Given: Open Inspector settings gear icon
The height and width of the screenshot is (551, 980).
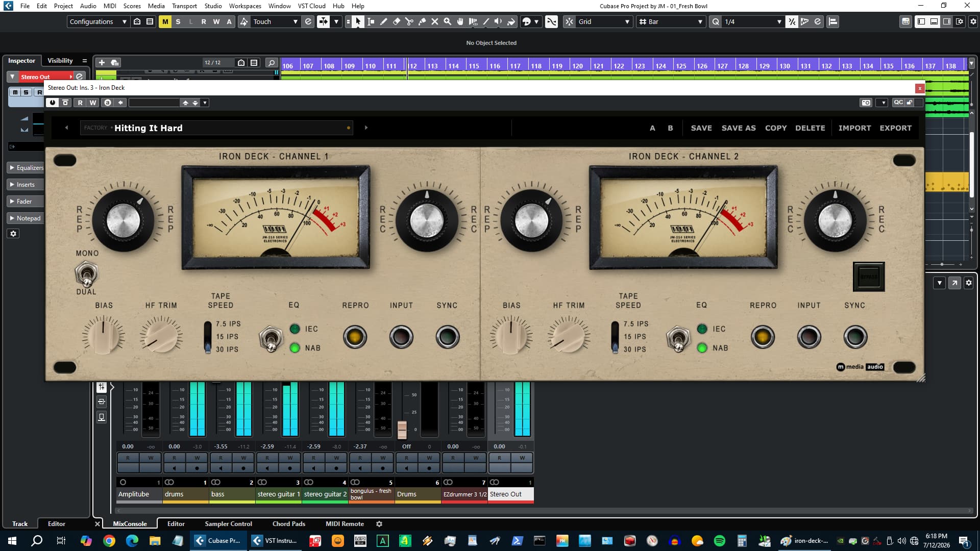Looking at the screenshot, I should click(14, 234).
